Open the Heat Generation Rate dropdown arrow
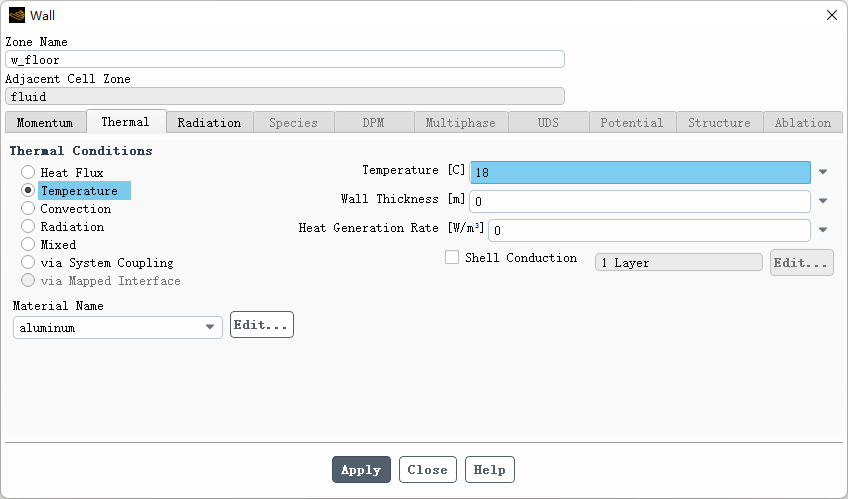This screenshot has height=499, width=848. (823, 230)
